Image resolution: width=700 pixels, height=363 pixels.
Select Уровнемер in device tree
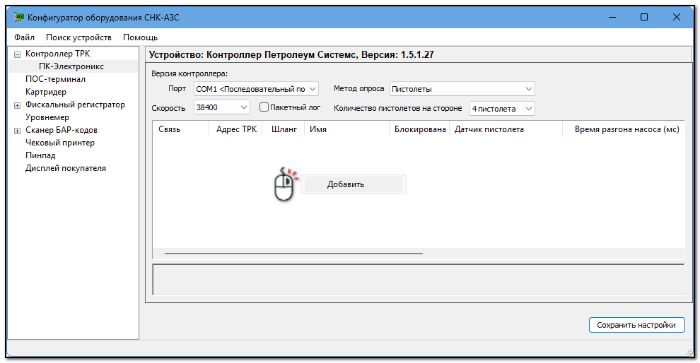[47, 117]
